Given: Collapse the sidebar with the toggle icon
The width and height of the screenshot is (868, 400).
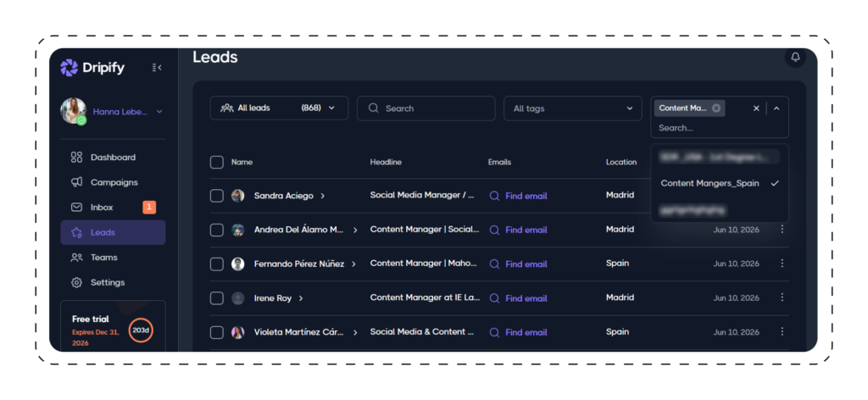Looking at the screenshot, I should point(157,68).
